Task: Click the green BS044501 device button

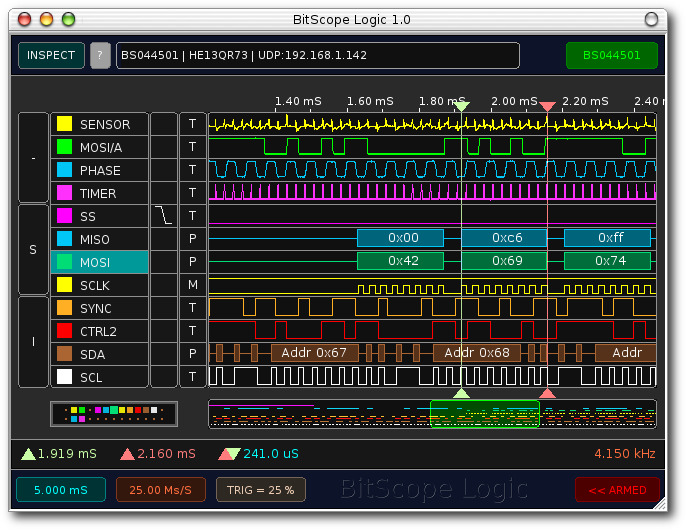Action: (611, 55)
